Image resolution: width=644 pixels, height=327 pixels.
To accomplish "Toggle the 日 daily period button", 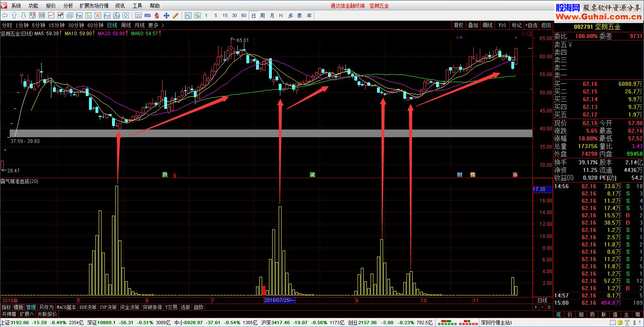I will pos(254,15).
